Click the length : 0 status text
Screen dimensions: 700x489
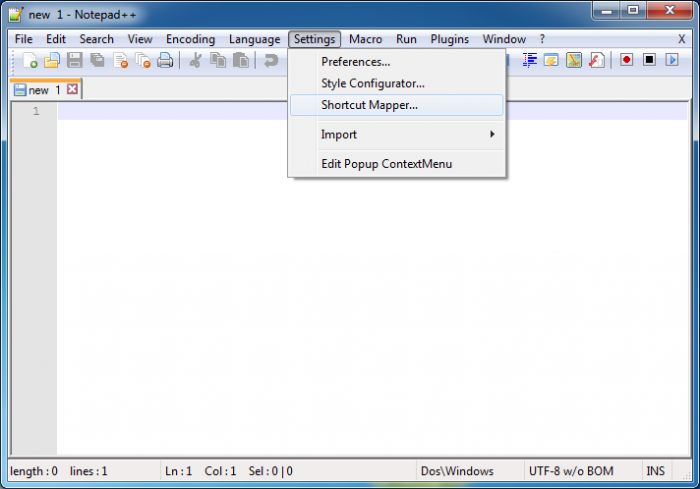point(34,471)
